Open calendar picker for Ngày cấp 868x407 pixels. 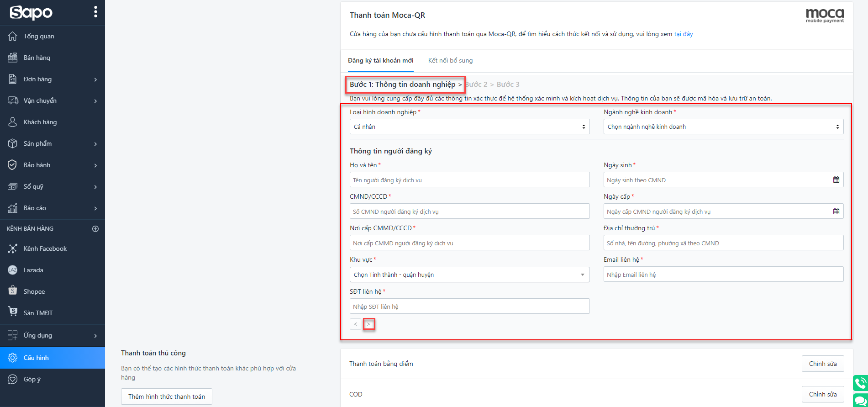click(x=836, y=211)
